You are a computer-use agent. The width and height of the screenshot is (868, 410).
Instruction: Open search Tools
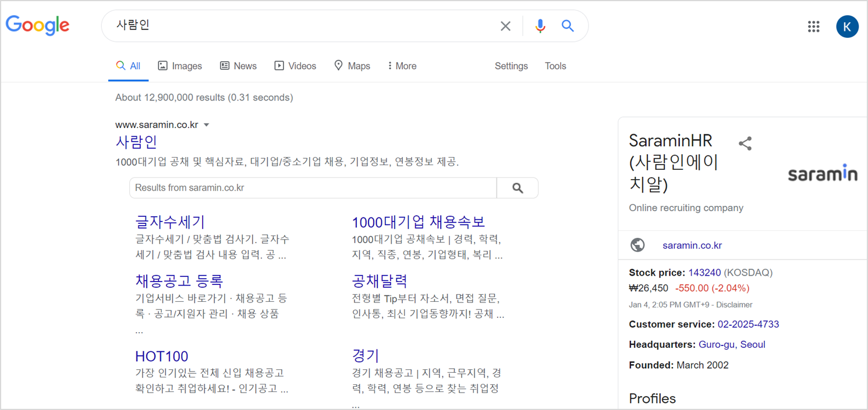click(555, 66)
